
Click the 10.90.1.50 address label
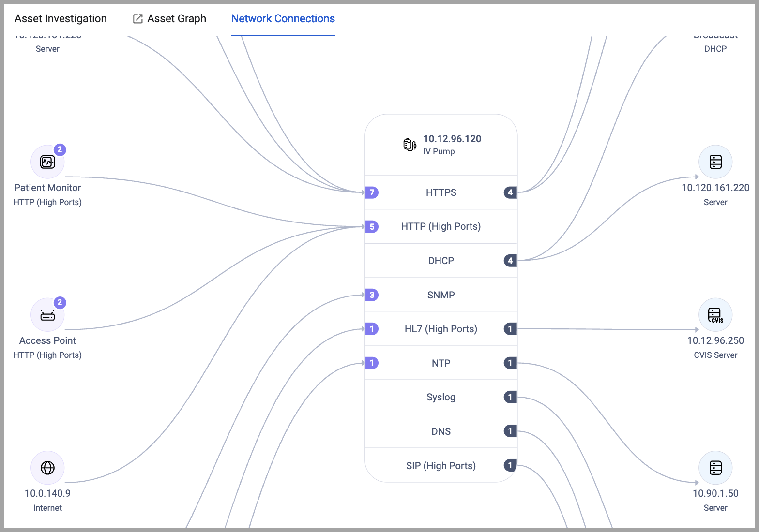(715, 493)
